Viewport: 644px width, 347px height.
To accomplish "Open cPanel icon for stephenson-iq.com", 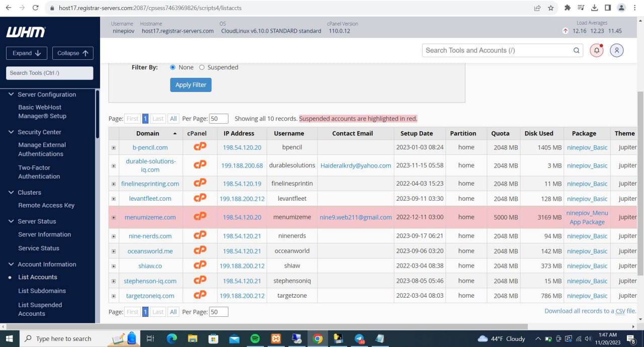I will coord(200,280).
